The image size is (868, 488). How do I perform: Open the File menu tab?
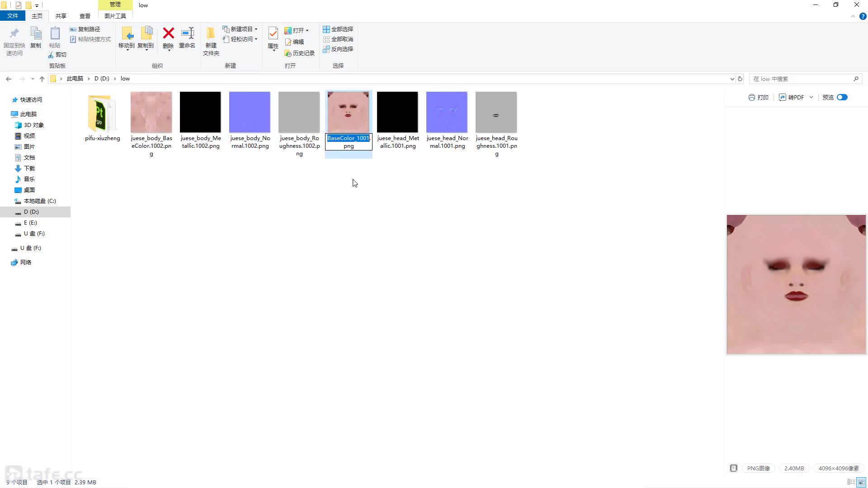(x=13, y=16)
